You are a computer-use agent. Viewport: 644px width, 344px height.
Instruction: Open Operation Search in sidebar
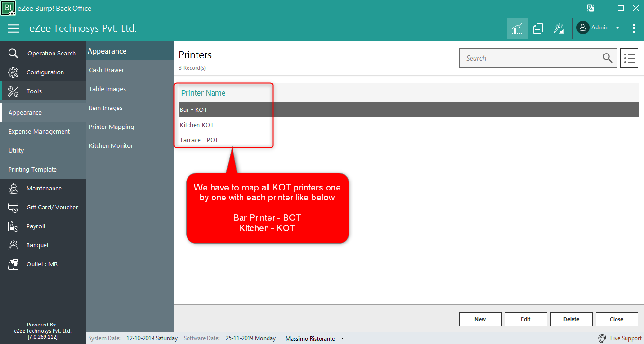point(52,54)
